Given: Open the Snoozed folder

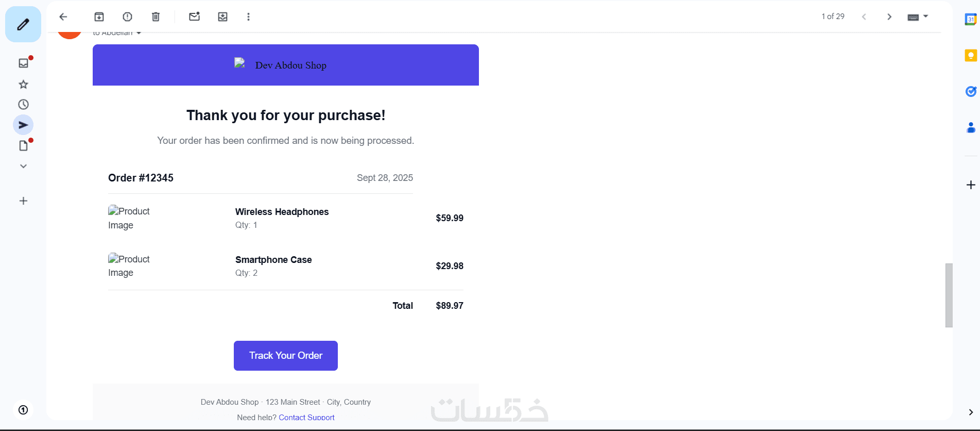Looking at the screenshot, I should pyautogui.click(x=23, y=105).
